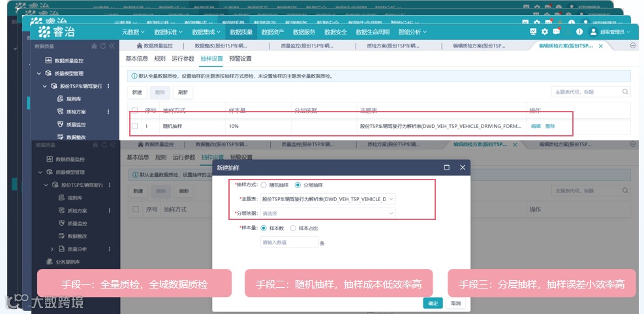The image size is (644, 314).
Task: Focus 主题表代号、标题 search box in 10% row window
Action: tap(590, 92)
